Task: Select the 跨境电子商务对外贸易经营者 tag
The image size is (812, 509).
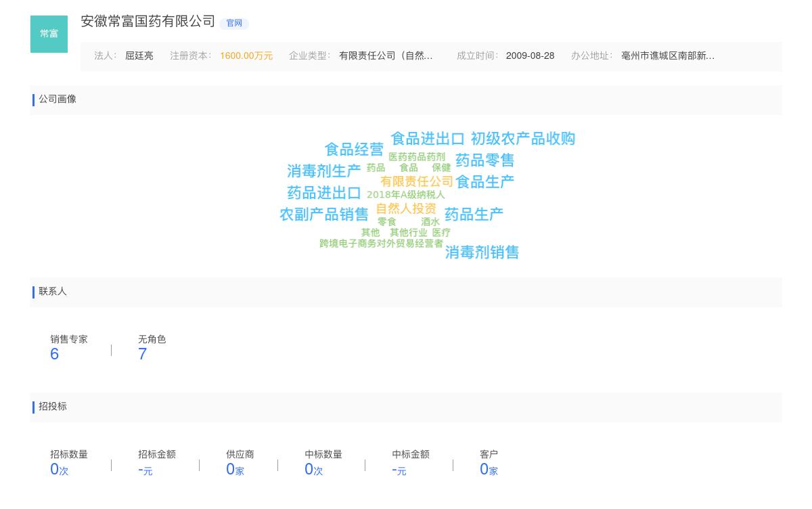Action: pyautogui.click(x=382, y=243)
